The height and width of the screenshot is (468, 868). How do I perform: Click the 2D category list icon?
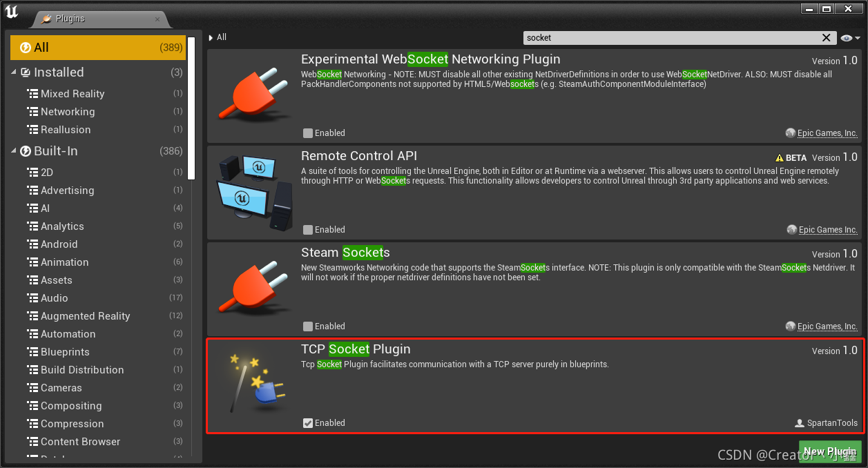point(32,172)
